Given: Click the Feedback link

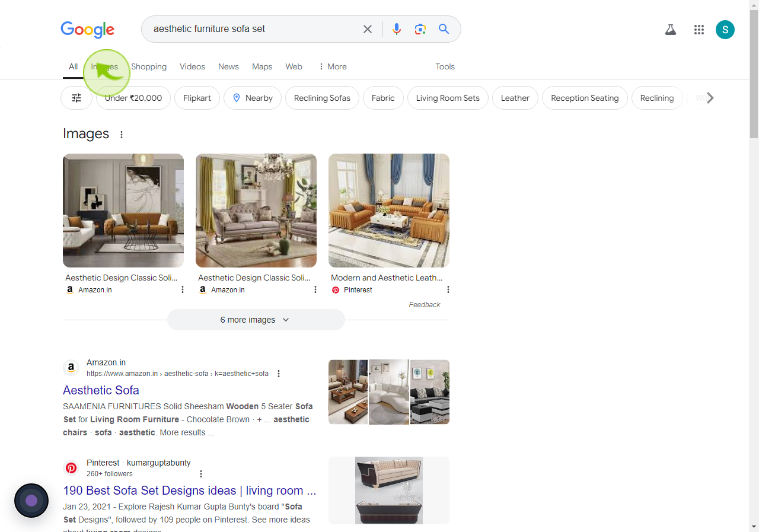Looking at the screenshot, I should pos(425,305).
